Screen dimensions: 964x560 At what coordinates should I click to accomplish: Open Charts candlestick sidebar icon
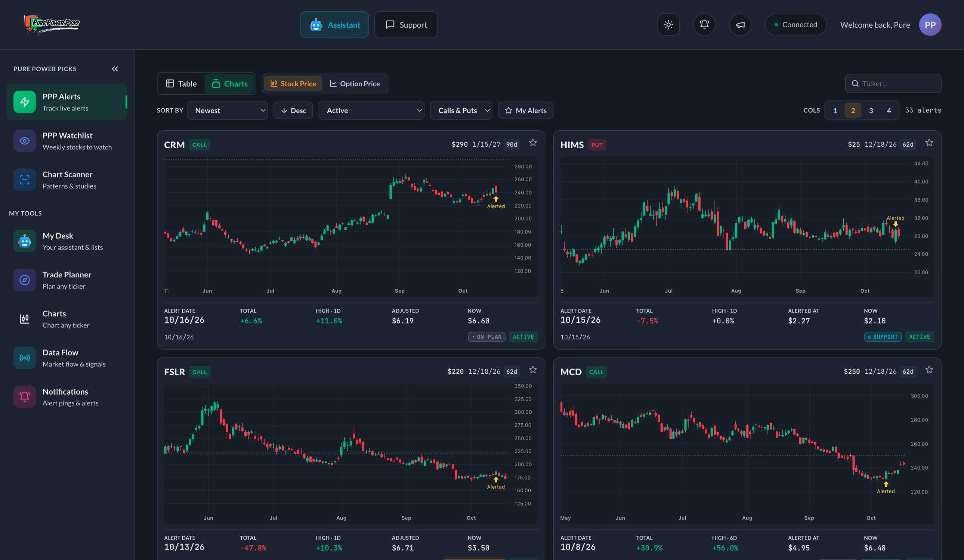(25, 319)
